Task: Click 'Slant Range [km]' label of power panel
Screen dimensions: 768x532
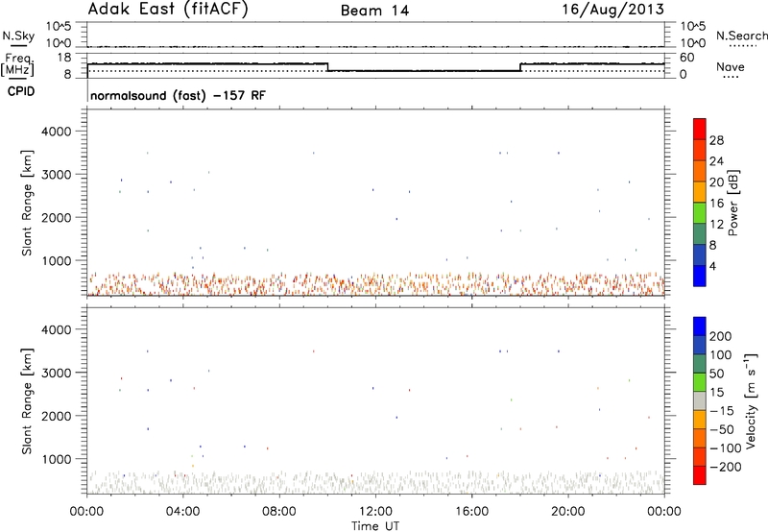Action: (27, 203)
